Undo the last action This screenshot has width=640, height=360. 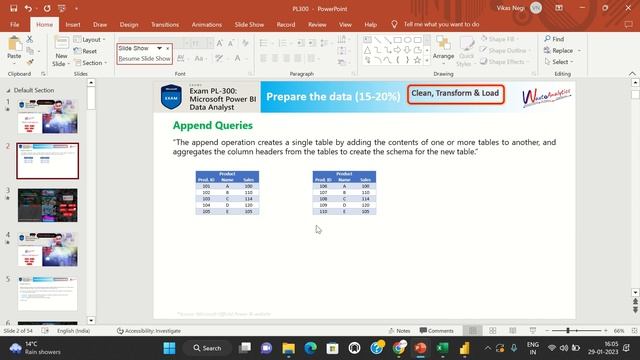28,8
